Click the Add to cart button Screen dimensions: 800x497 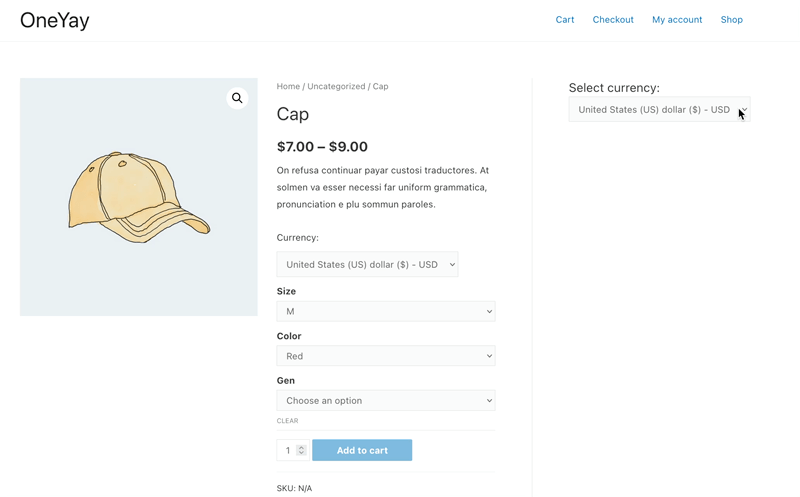click(362, 450)
